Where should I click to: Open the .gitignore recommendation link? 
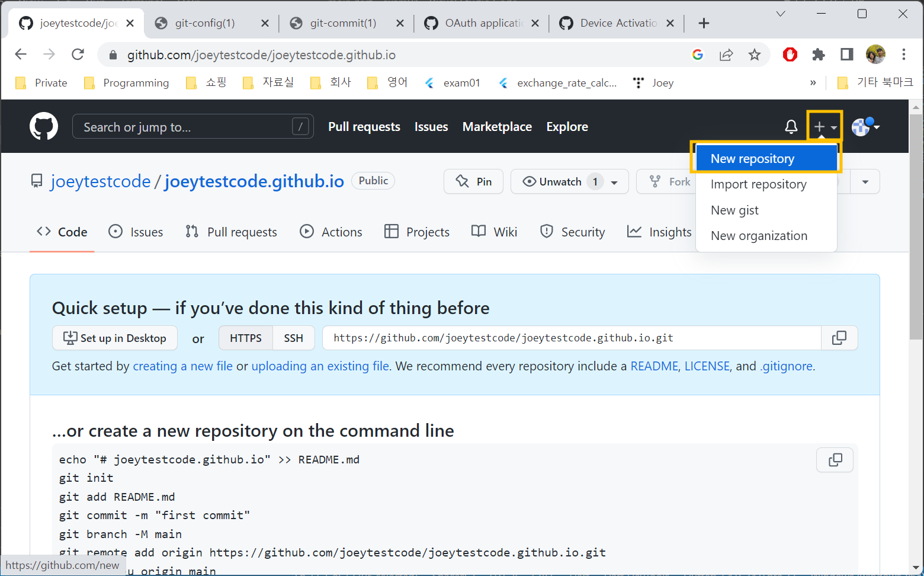point(787,366)
